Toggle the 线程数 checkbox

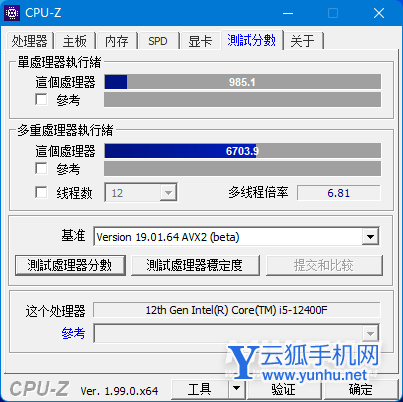pyautogui.click(x=41, y=192)
